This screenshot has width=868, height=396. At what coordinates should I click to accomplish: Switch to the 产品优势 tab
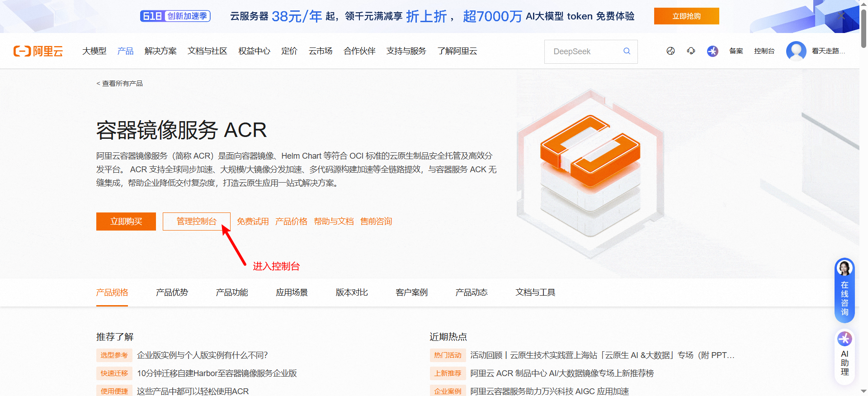coord(172,292)
